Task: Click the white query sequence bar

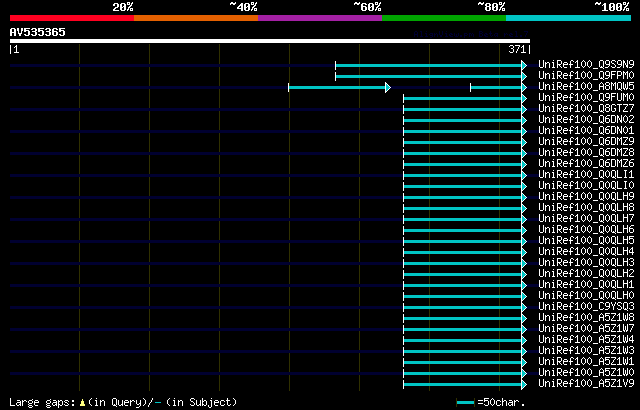Action: (x=270, y=41)
